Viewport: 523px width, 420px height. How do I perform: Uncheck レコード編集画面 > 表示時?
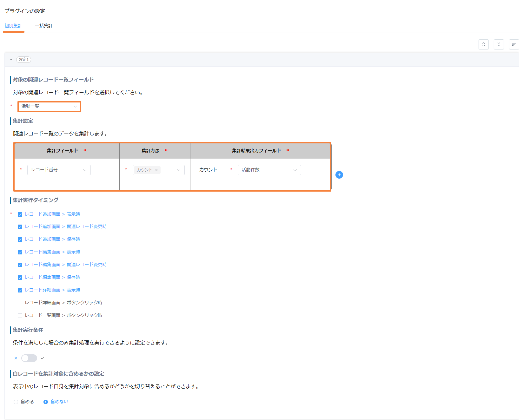(x=20, y=252)
